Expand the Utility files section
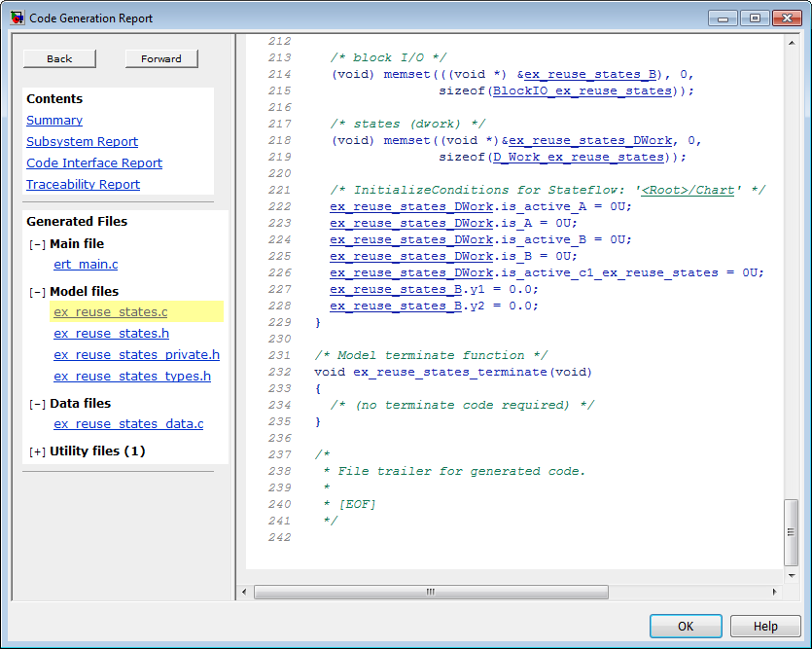 point(37,451)
